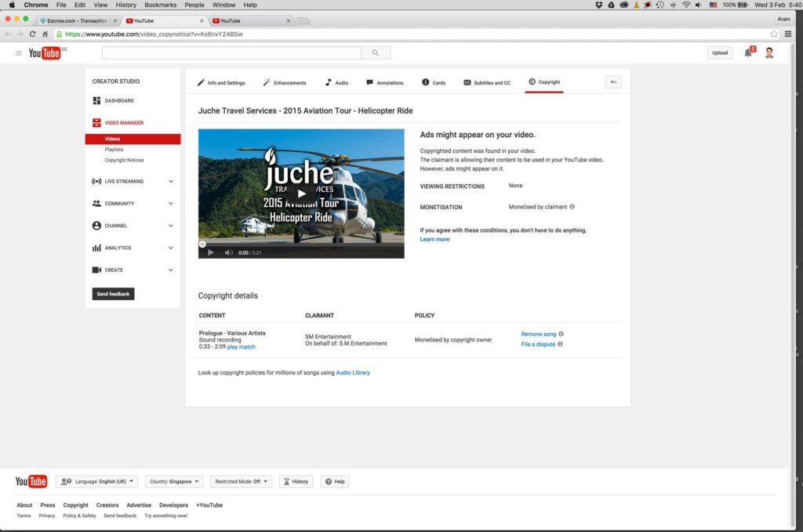Click the Wi-Fi icon in menu bar
Image resolution: width=803 pixels, height=532 pixels.
[686, 5]
